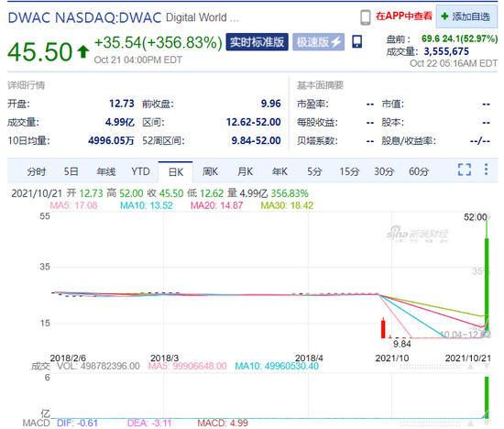
Task: Click the 9.84 low price label
Action: [401, 344]
